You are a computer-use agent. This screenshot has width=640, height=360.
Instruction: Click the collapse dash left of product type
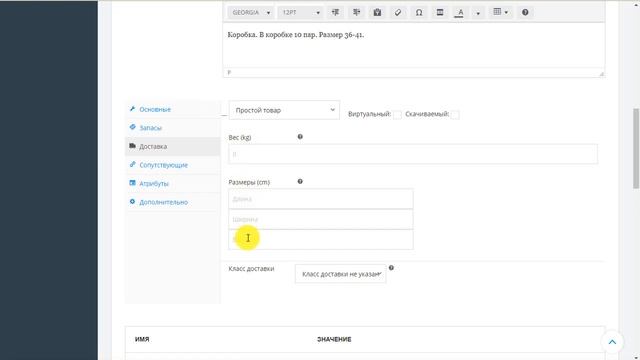pos(224,116)
